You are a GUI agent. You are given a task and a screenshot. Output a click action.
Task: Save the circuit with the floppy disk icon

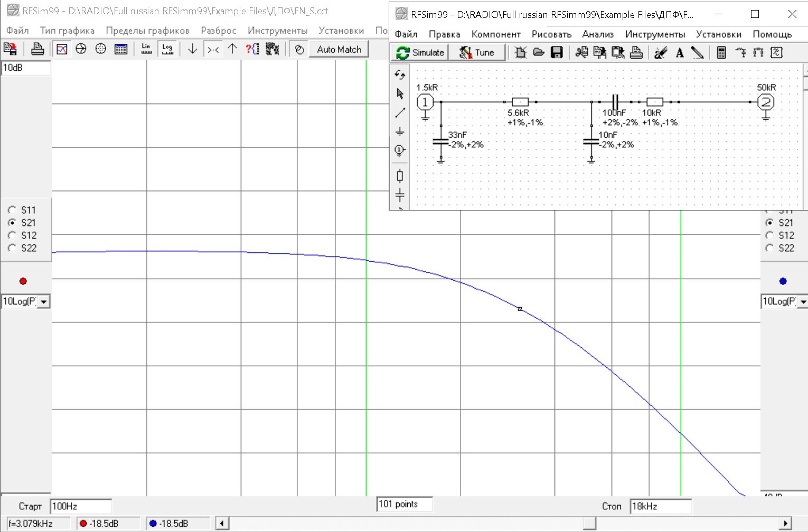pyautogui.click(x=557, y=53)
